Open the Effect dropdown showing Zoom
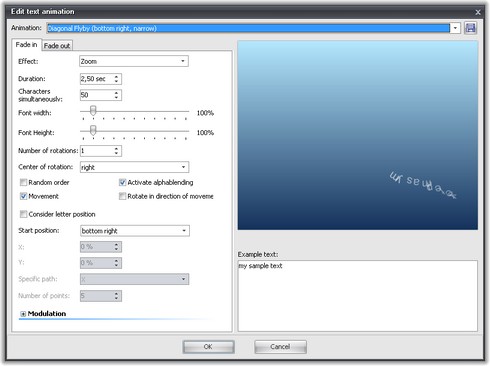The height and width of the screenshot is (366, 490). (134, 61)
